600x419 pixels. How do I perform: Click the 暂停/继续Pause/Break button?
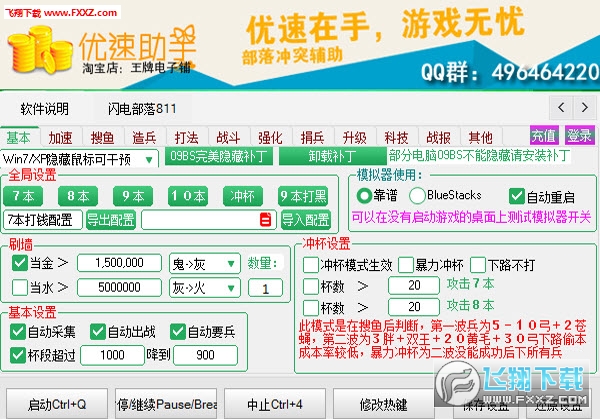166,404
